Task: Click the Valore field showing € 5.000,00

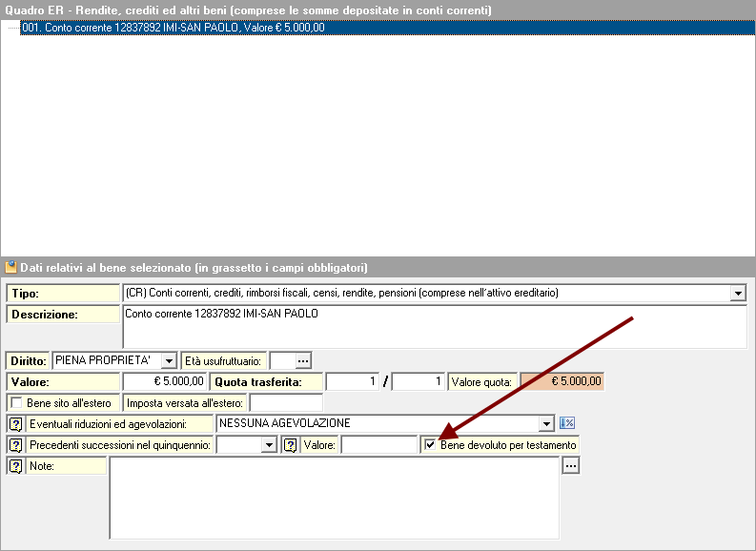Action: click(164, 381)
